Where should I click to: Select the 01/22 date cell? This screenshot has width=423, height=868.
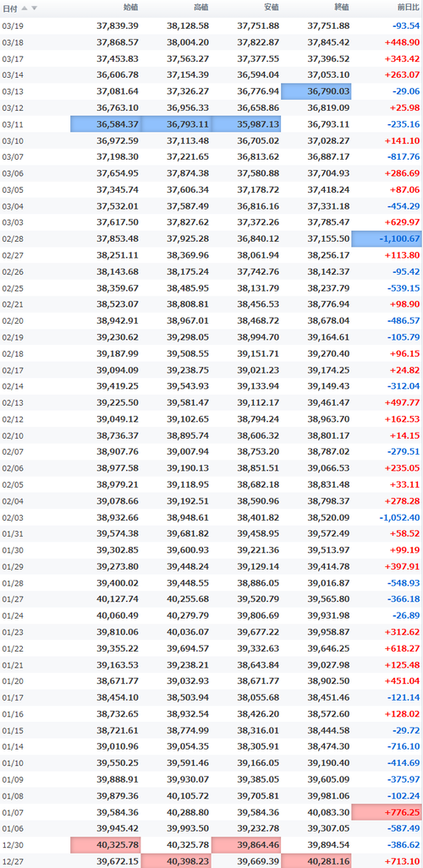click(x=13, y=649)
